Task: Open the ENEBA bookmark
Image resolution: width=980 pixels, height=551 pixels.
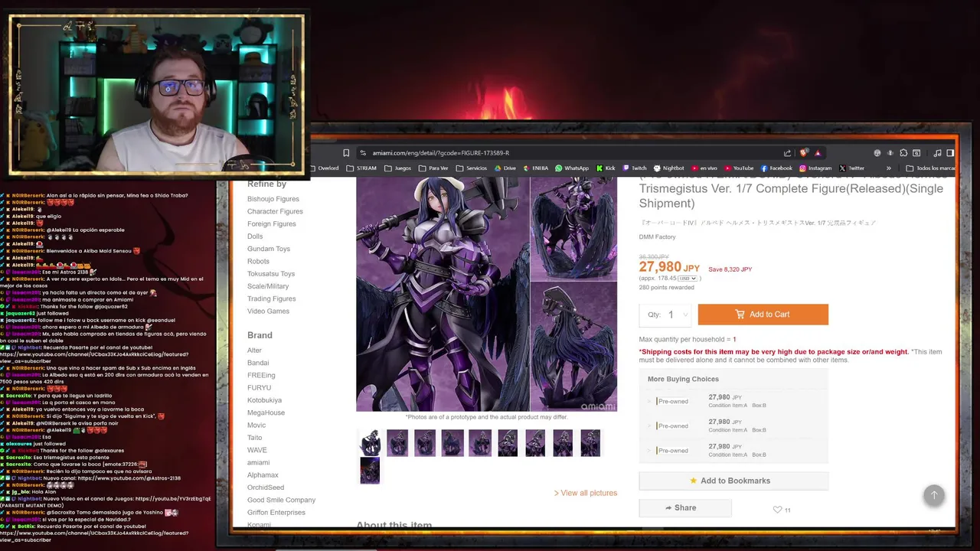Action: pyautogui.click(x=535, y=168)
